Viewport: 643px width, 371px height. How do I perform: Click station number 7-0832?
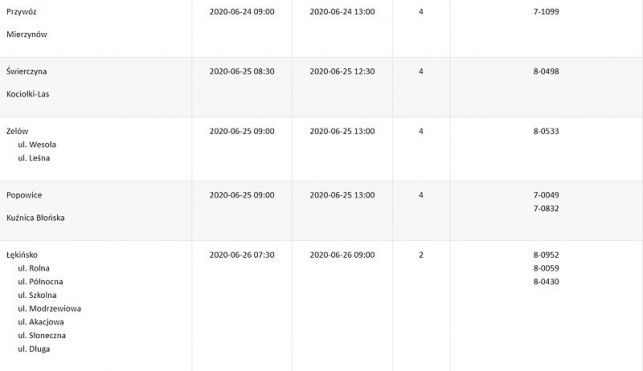coord(546,208)
